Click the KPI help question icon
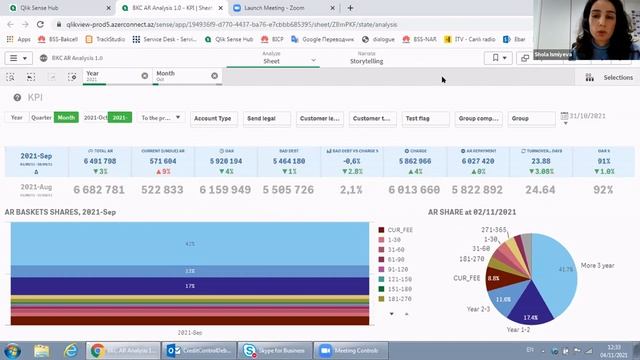 click(x=17, y=98)
